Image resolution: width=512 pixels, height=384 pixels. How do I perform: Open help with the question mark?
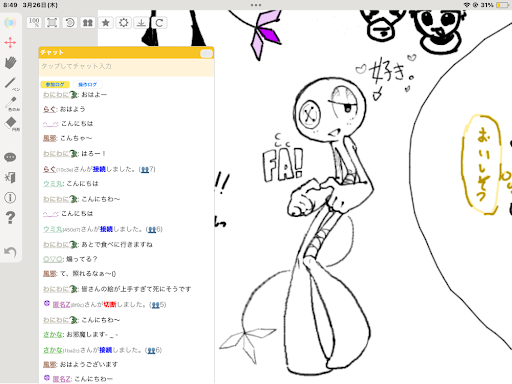[x=10, y=218]
